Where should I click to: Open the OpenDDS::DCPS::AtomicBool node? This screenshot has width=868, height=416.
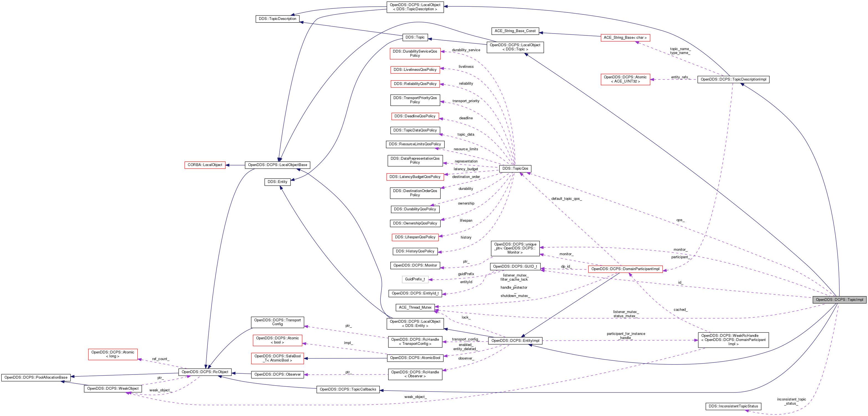coord(415,358)
